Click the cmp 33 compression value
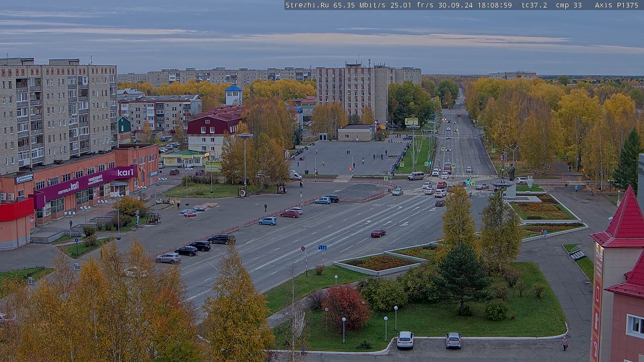Image resolution: width=644 pixels, height=362 pixels. point(569,5)
